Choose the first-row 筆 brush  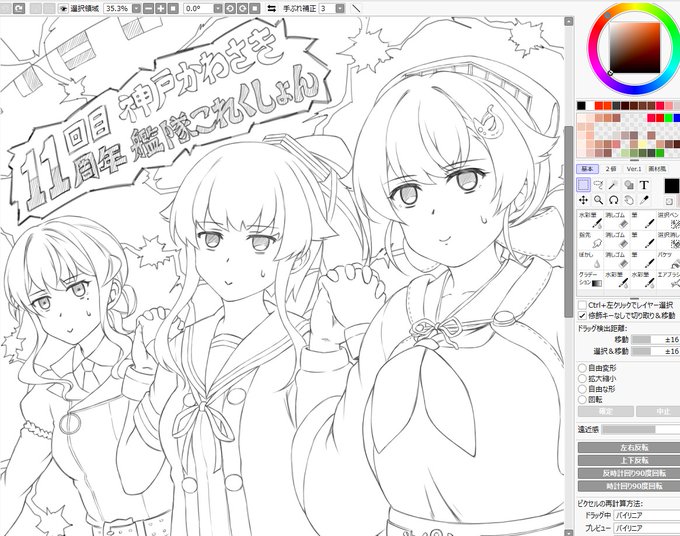(643, 220)
